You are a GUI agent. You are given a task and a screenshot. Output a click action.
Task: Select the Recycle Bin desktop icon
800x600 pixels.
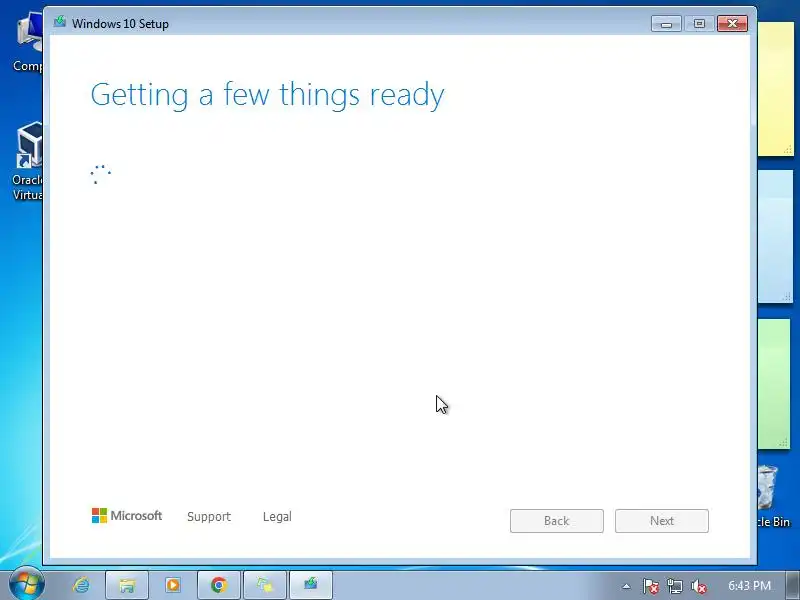coord(774,497)
